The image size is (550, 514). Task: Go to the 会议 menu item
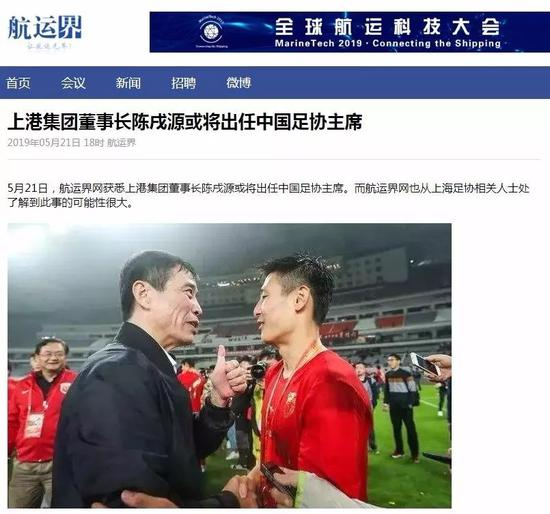[x=73, y=83]
